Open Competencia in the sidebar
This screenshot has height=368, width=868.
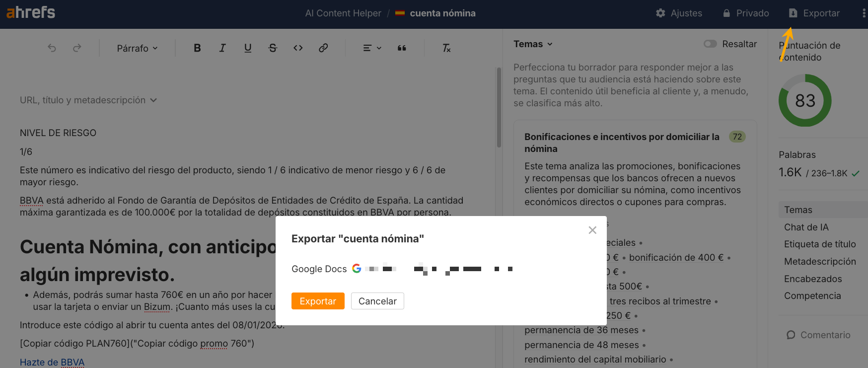click(812, 295)
